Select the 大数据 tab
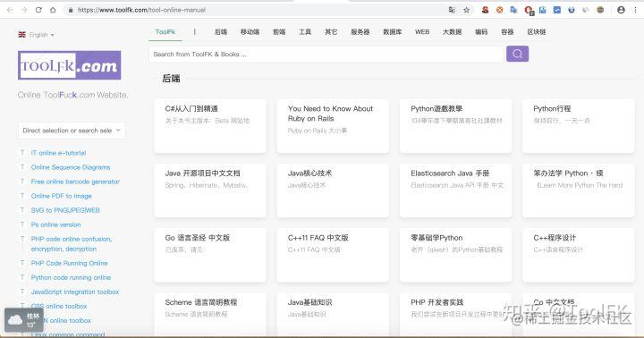644x338 pixels. point(452,32)
